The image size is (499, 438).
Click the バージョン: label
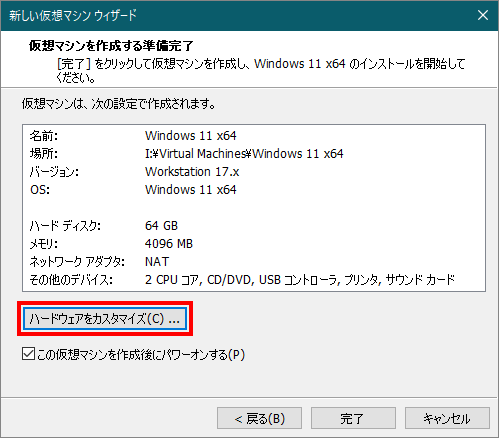pos(54,172)
